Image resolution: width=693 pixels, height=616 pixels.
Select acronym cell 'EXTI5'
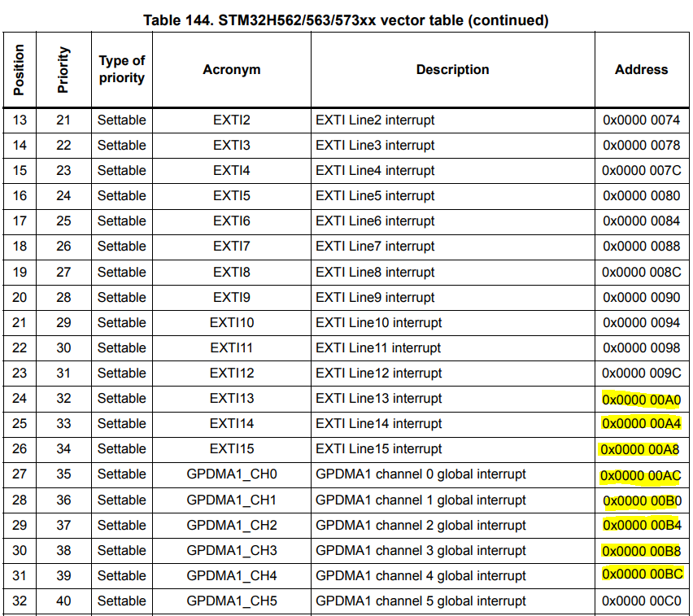(x=232, y=195)
